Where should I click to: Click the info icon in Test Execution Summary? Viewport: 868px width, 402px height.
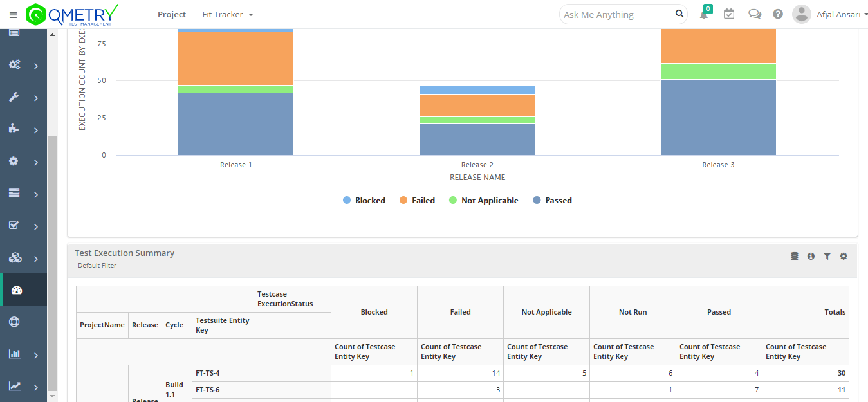(811, 257)
